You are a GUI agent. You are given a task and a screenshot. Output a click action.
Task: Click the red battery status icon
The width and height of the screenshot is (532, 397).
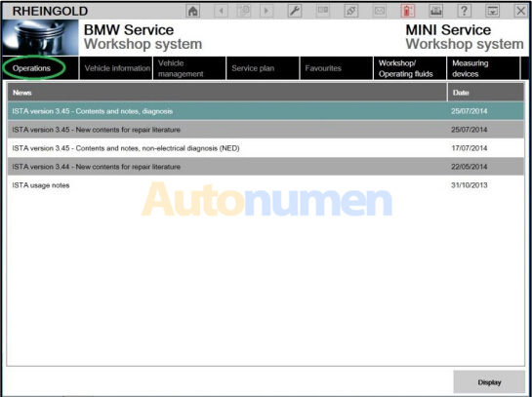[407, 11]
